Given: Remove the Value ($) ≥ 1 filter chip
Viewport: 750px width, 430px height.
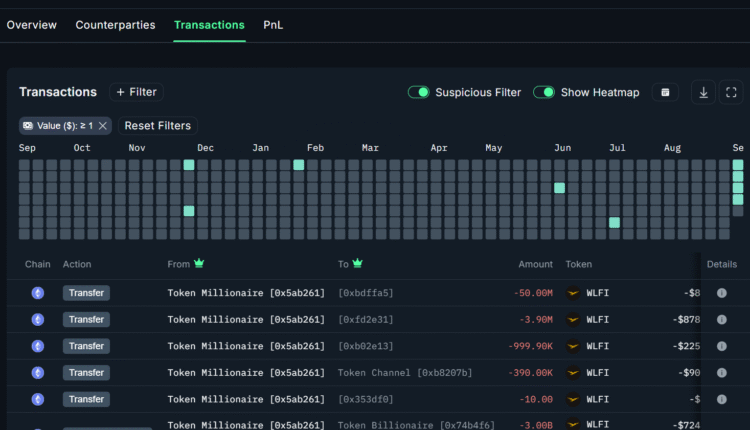Looking at the screenshot, I should [102, 126].
